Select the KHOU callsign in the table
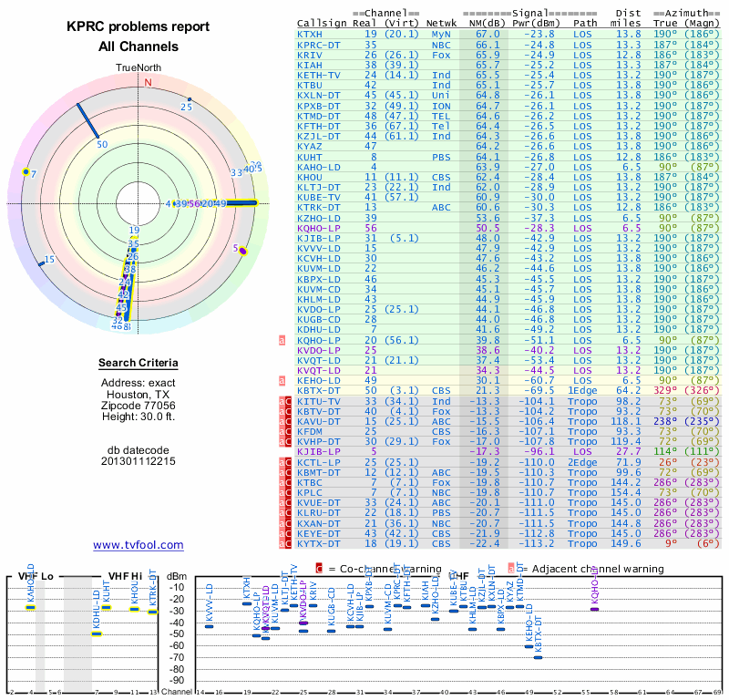The image size is (729, 700). (x=310, y=177)
